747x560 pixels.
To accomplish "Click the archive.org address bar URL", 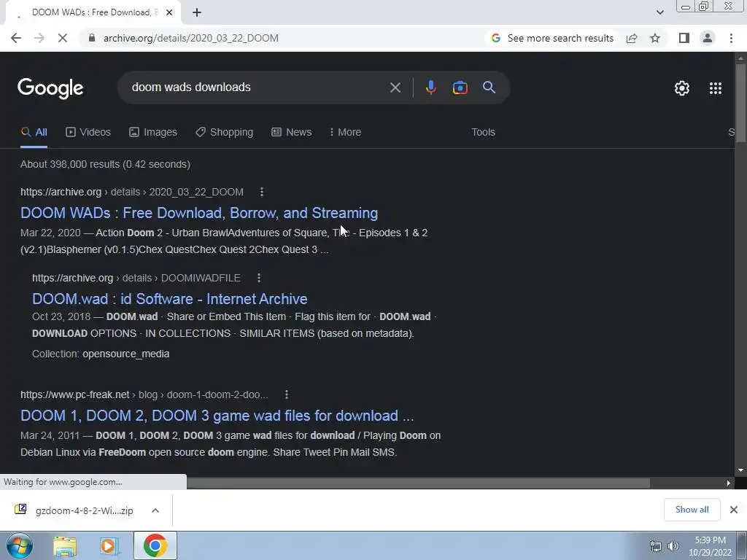I will [x=191, y=38].
